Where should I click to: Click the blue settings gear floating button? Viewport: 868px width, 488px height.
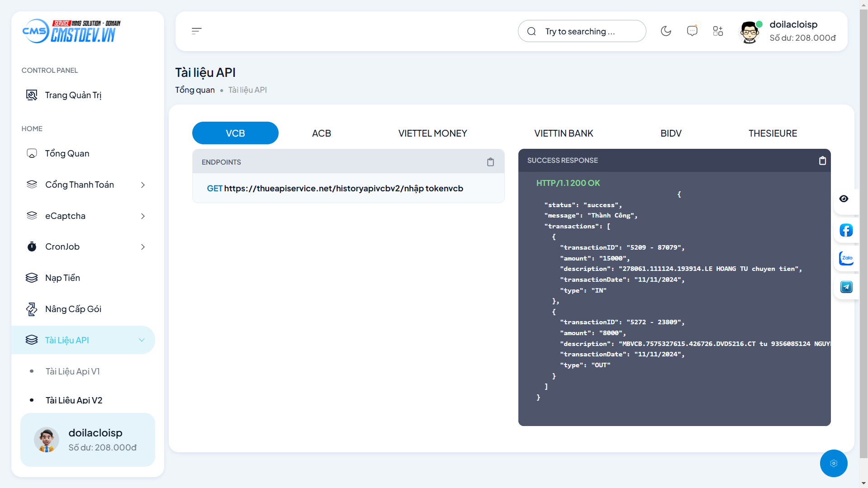point(833,463)
